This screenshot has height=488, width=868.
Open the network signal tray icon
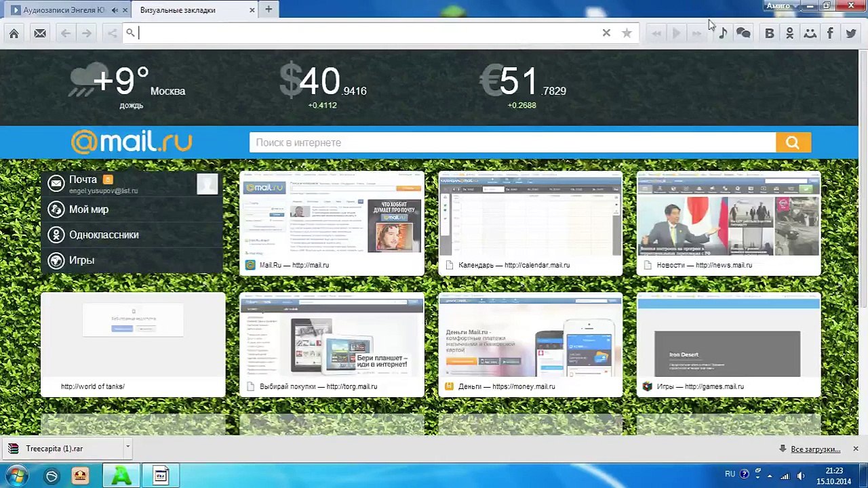click(x=785, y=475)
